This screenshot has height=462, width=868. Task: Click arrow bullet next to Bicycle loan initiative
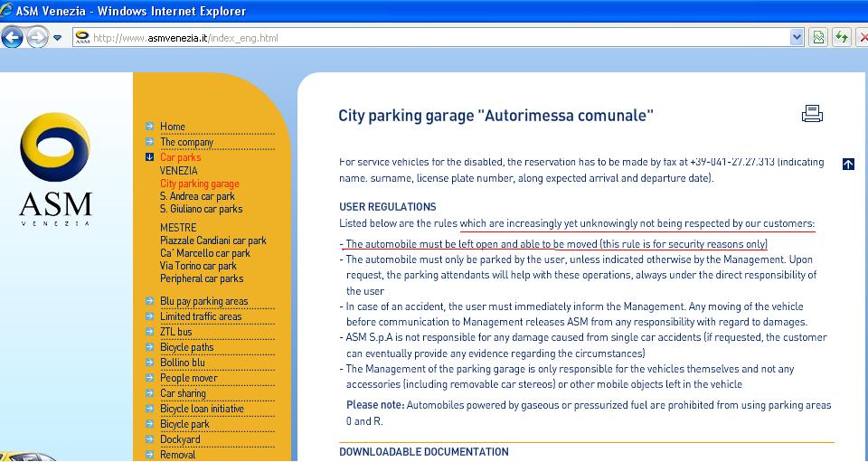tap(149, 409)
